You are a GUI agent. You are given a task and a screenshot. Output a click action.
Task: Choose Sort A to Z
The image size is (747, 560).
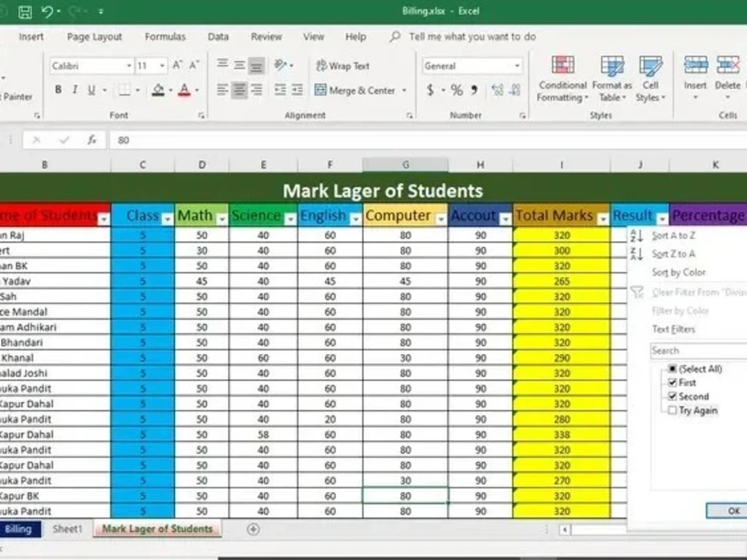[673, 235]
